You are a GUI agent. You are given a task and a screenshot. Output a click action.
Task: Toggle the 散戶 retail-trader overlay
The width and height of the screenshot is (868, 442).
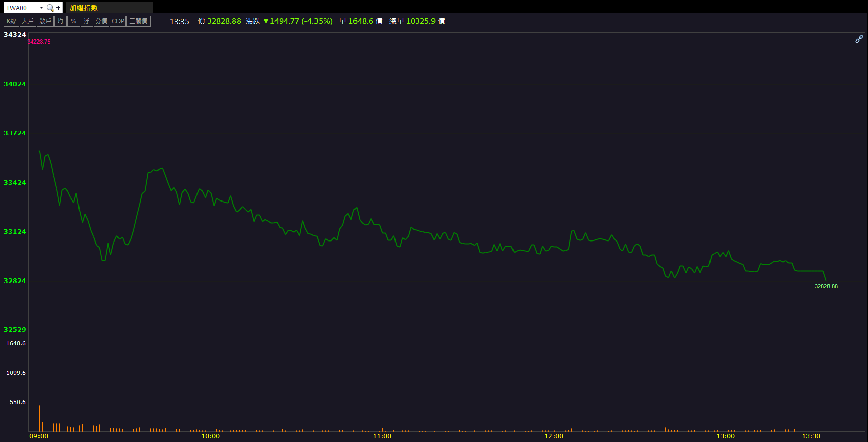(45, 21)
